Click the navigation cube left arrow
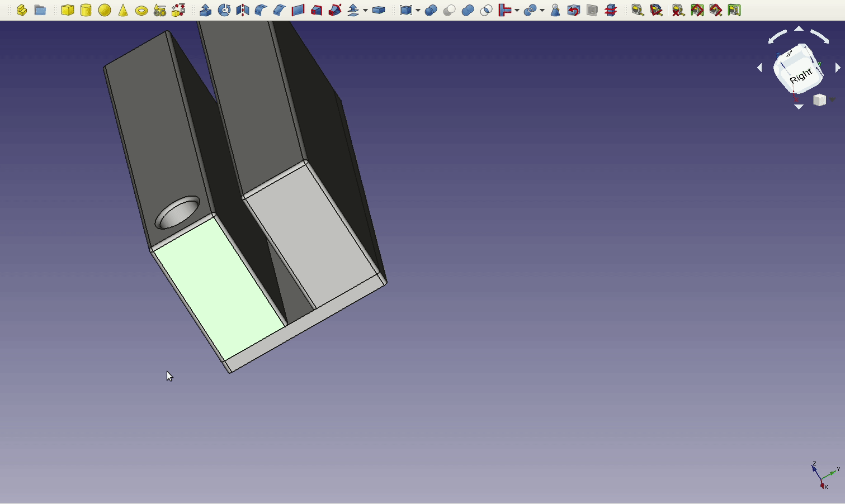Viewport: 845px width, 504px height. tap(759, 68)
